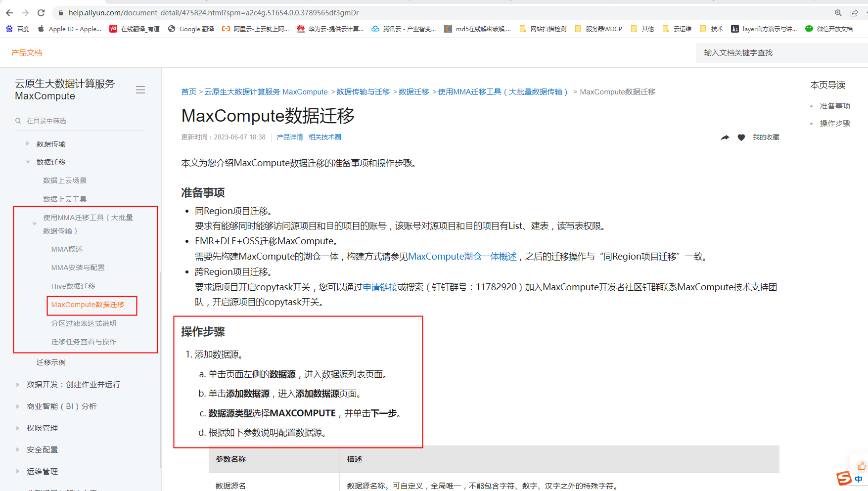Expand 商业智能（BI）分析 section
The image size is (868, 491).
(18, 406)
